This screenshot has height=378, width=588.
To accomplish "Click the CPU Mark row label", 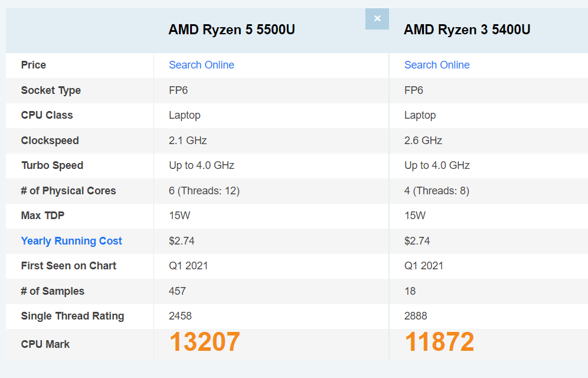I will tap(45, 344).
